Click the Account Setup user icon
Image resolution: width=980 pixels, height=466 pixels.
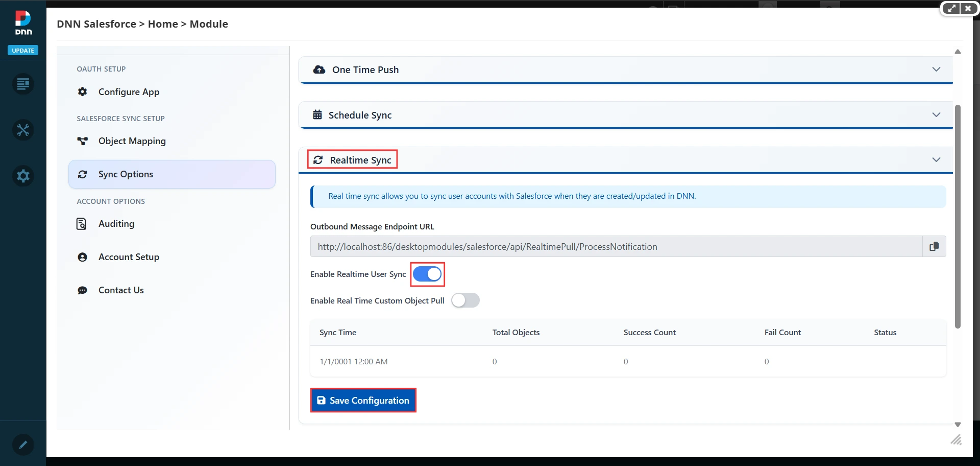tap(82, 257)
